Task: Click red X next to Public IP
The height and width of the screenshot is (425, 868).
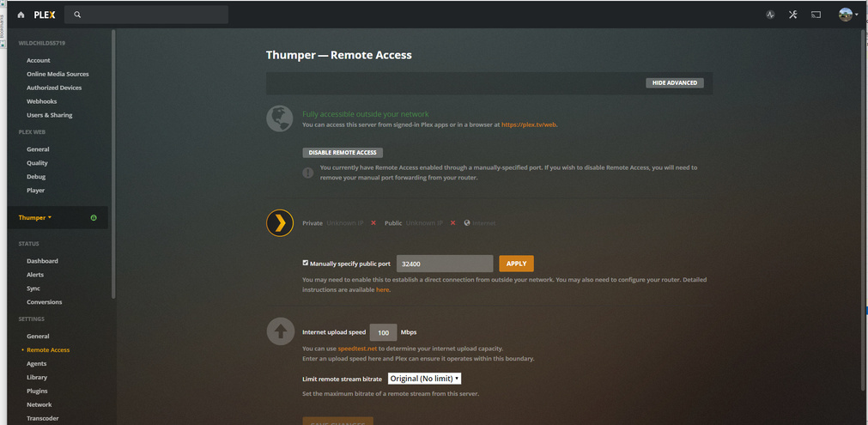Action: pyautogui.click(x=452, y=223)
